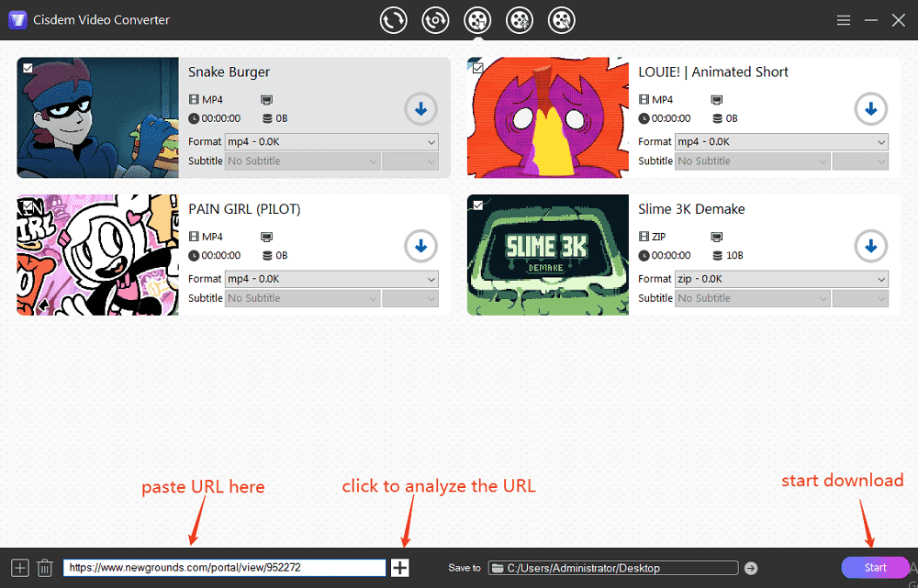Click the title "Slime 3K Demake"
The image size is (918, 588).
tap(691, 209)
